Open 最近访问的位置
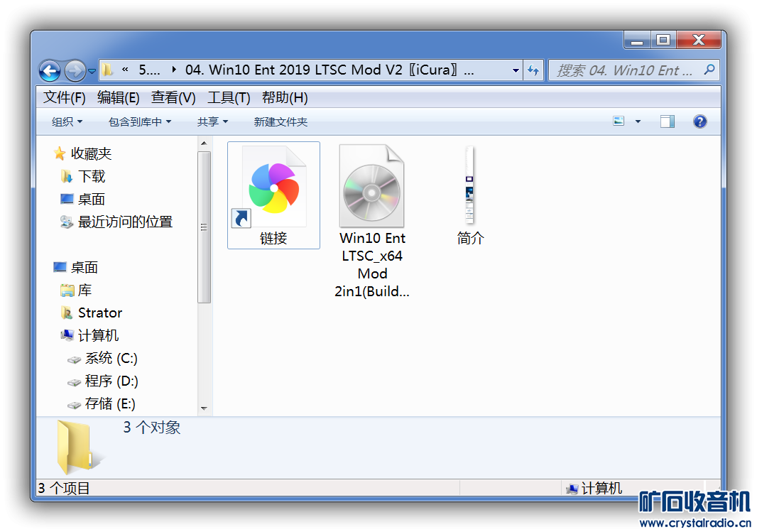Image resolution: width=757 pixels, height=532 pixels. point(125,222)
